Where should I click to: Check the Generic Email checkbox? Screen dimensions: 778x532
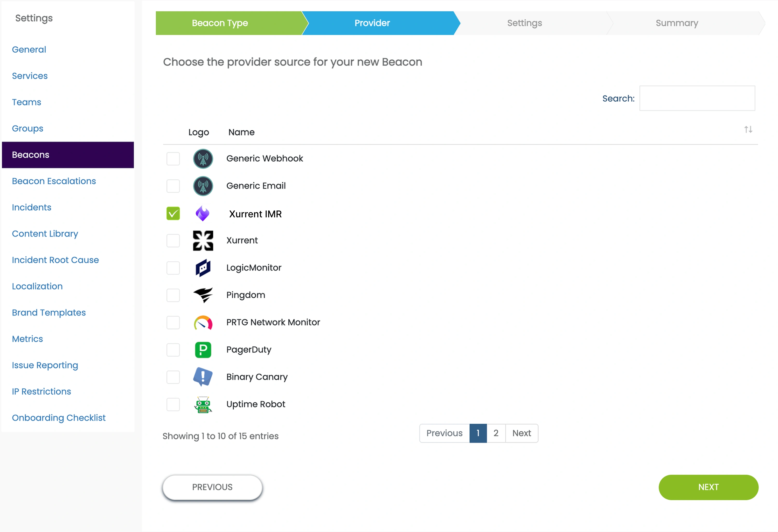pyautogui.click(x=173, y=186)
